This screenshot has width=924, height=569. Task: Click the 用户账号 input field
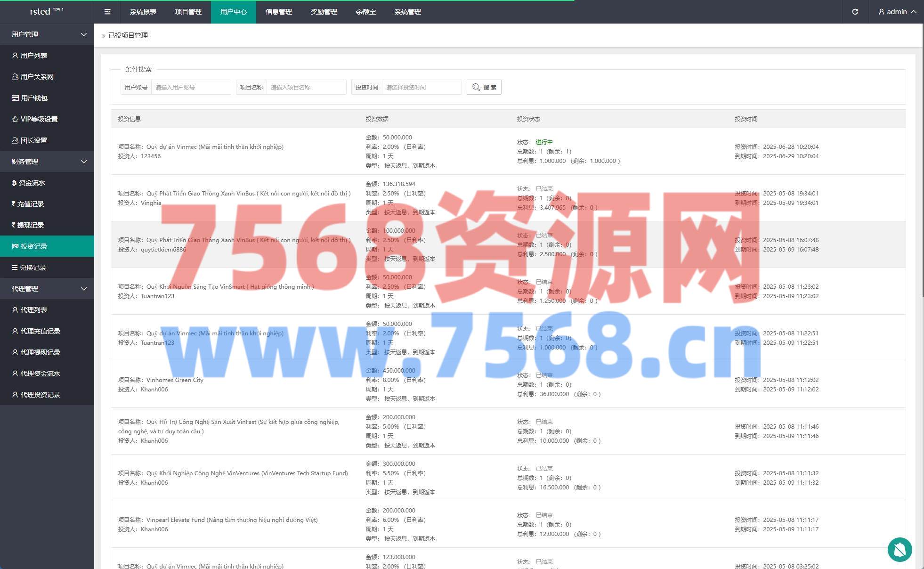coord(191,87)
